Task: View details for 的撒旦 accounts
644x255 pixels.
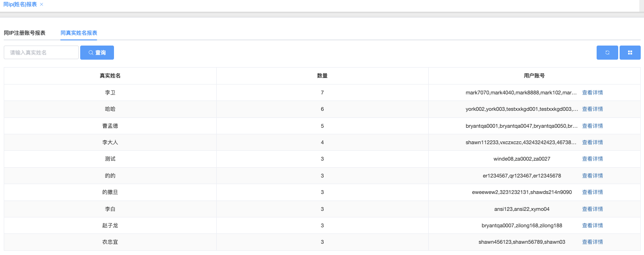Action: [592, 192]
